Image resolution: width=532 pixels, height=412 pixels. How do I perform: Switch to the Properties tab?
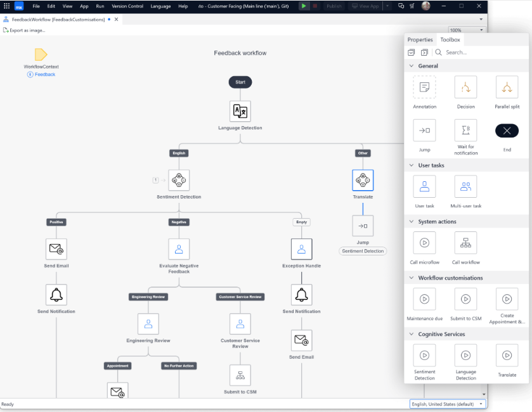click(420, 39)
